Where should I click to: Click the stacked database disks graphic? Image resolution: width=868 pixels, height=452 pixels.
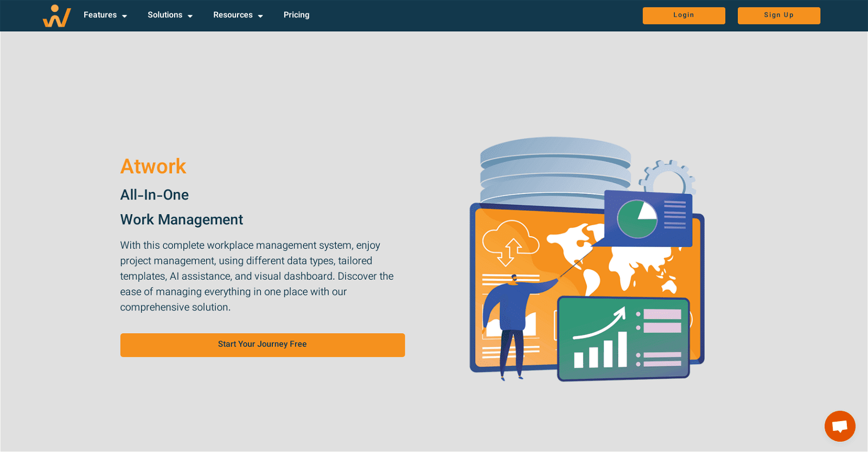click(554, 167)
